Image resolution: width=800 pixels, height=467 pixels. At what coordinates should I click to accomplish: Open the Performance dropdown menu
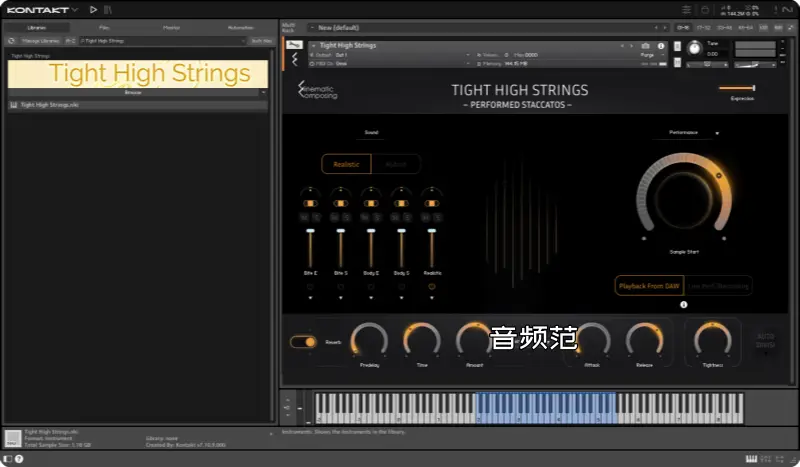pos(688,132)
